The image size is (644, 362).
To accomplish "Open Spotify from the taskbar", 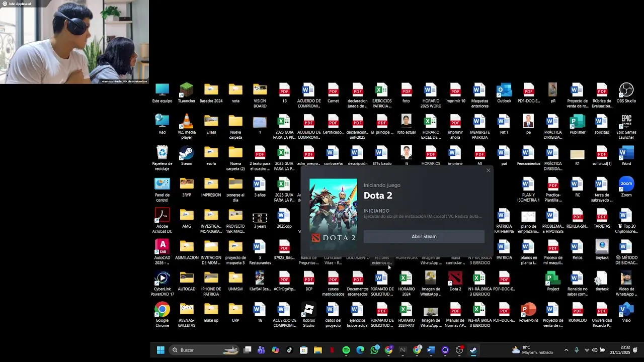I will coord(346,350).
